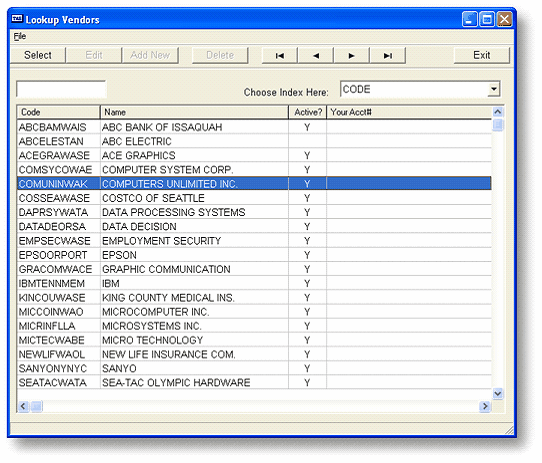Go to the next vendor record
The height and width of the screenshot is (463, 542).
[x=352, y=55]
